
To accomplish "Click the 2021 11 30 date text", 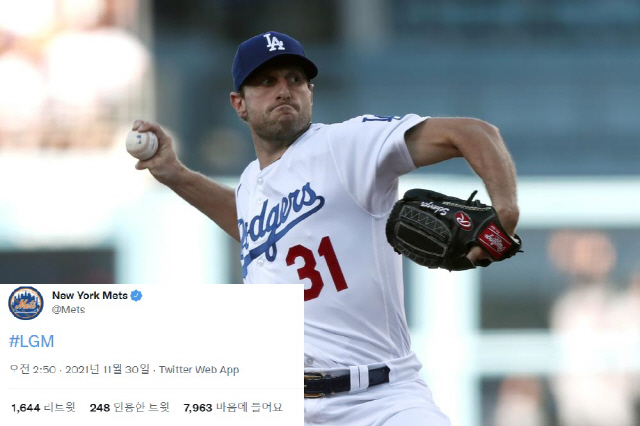I will [x=107, y=369].
